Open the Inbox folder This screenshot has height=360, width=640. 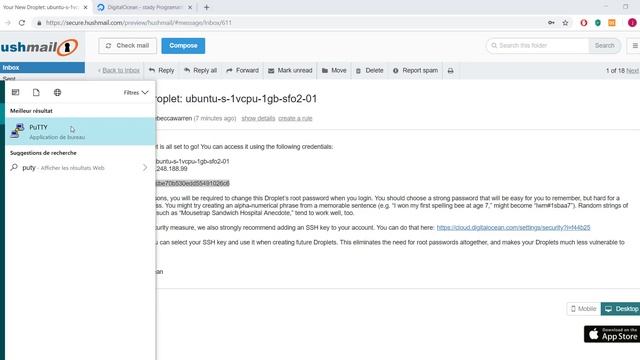(42, 68)
